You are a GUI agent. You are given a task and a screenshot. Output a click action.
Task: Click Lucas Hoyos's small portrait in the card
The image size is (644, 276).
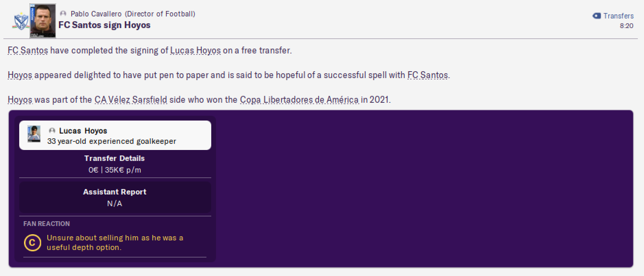34,134
